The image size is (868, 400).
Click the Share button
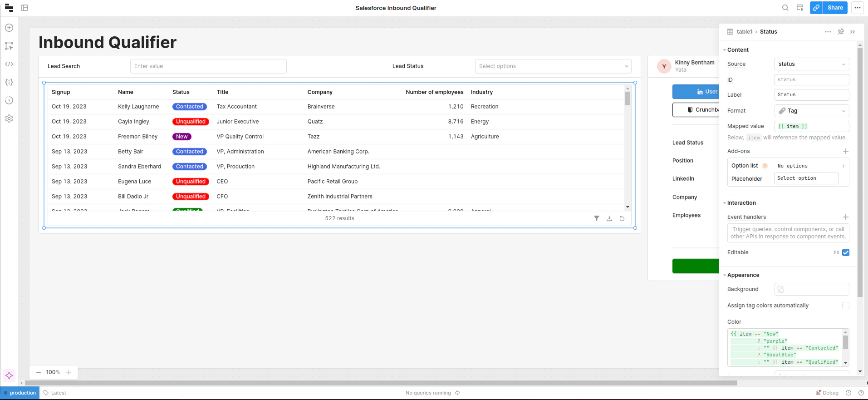pos(835,8)
